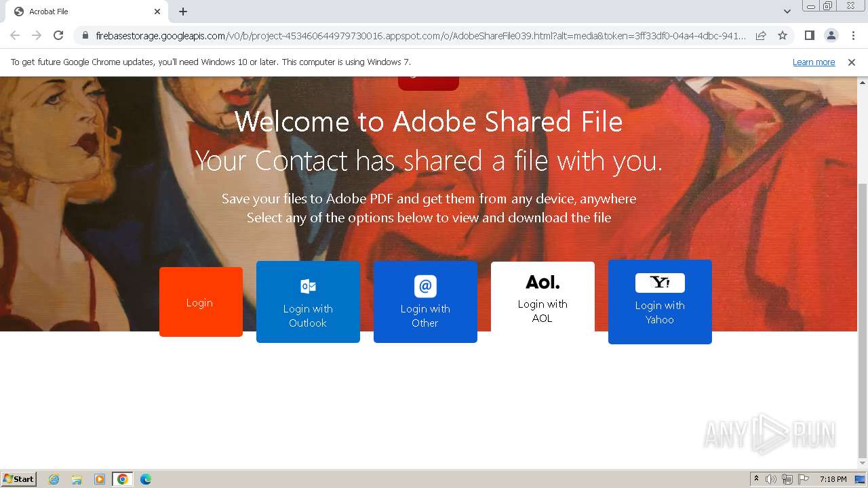Close the Acrobat File tab
The width and height of the screenshot is (868, 488).
point(157,12)
